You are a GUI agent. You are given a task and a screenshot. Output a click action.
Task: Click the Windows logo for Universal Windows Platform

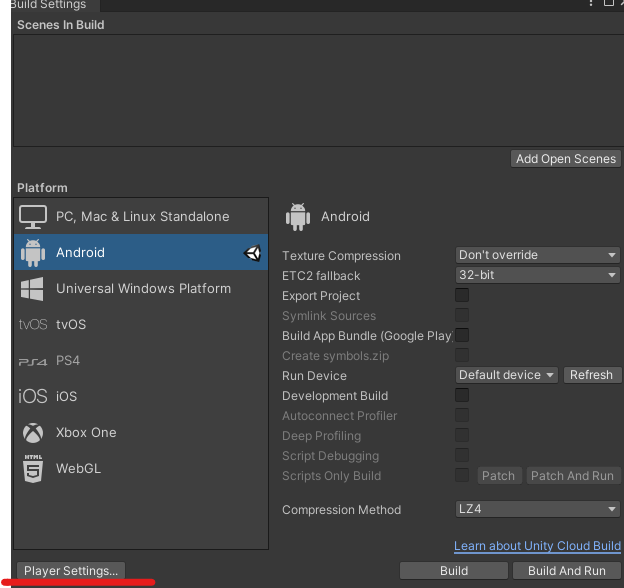[32, 289]
